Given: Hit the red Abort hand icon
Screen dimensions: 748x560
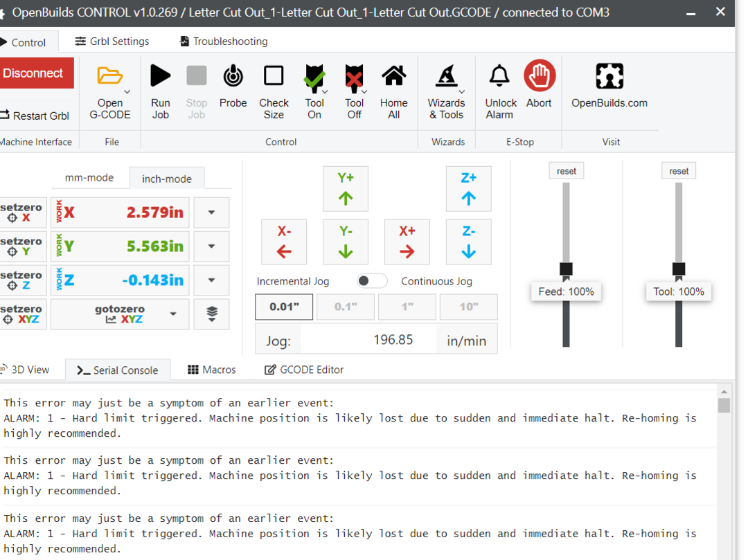Looking at the screenshot, I should [539, 76].
